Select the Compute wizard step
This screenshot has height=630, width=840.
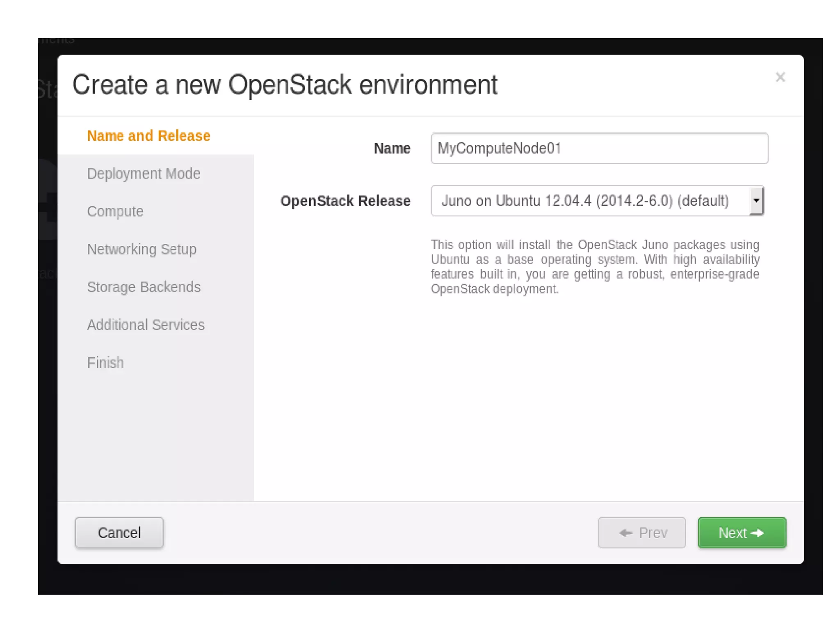pos(115,211)
